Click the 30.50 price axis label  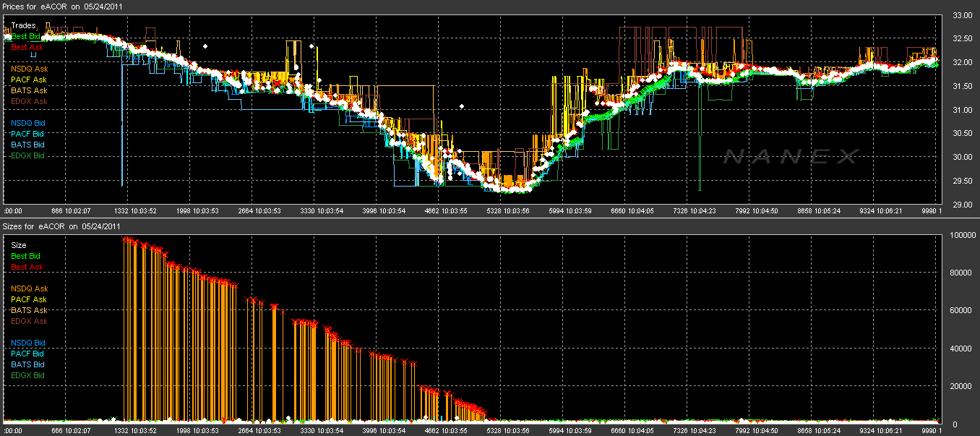(x=962, y=133)
